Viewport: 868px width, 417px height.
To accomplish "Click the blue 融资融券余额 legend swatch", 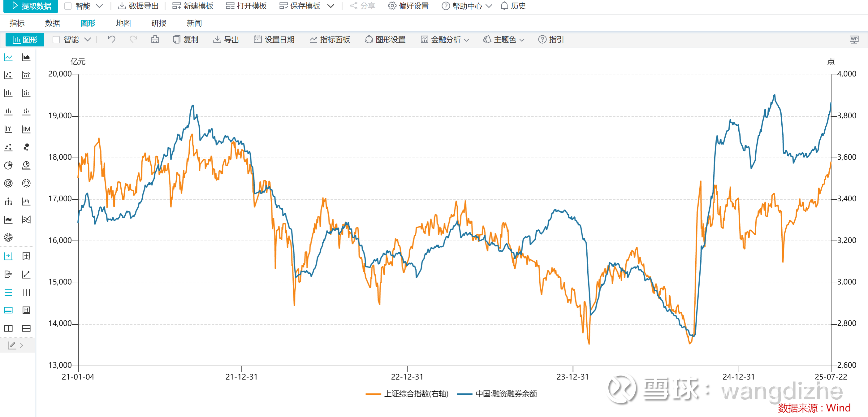I will [464, 394].
